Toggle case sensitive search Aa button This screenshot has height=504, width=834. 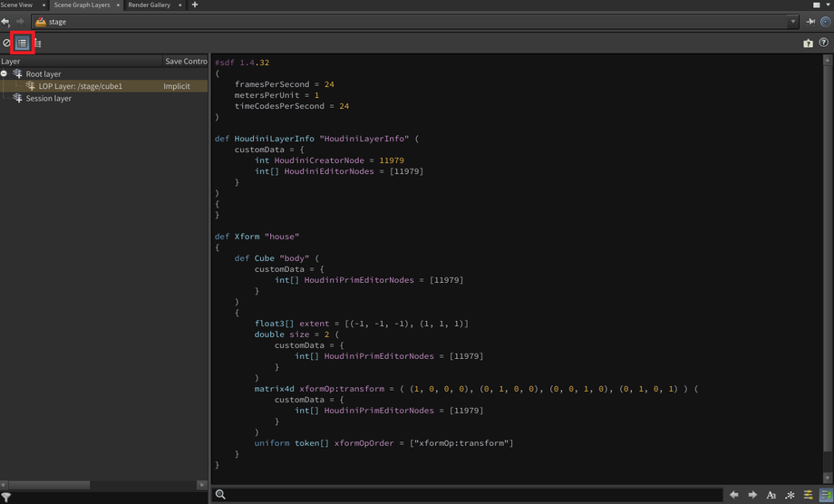pos(771,495)
